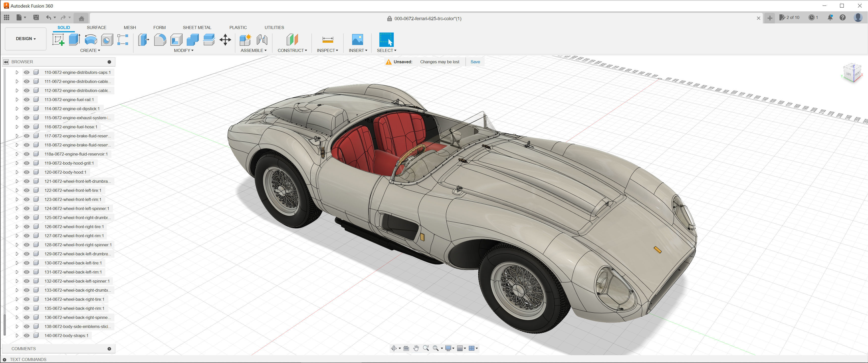Select the Press Pull tool
This screenshot has height=363, width=868.
click(144, 40)
